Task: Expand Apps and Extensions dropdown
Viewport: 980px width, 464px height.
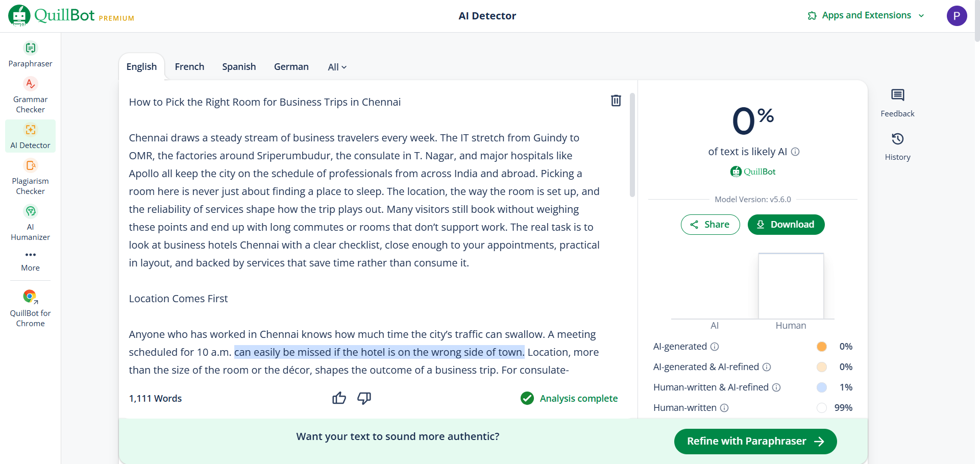Action: (866, 15)
